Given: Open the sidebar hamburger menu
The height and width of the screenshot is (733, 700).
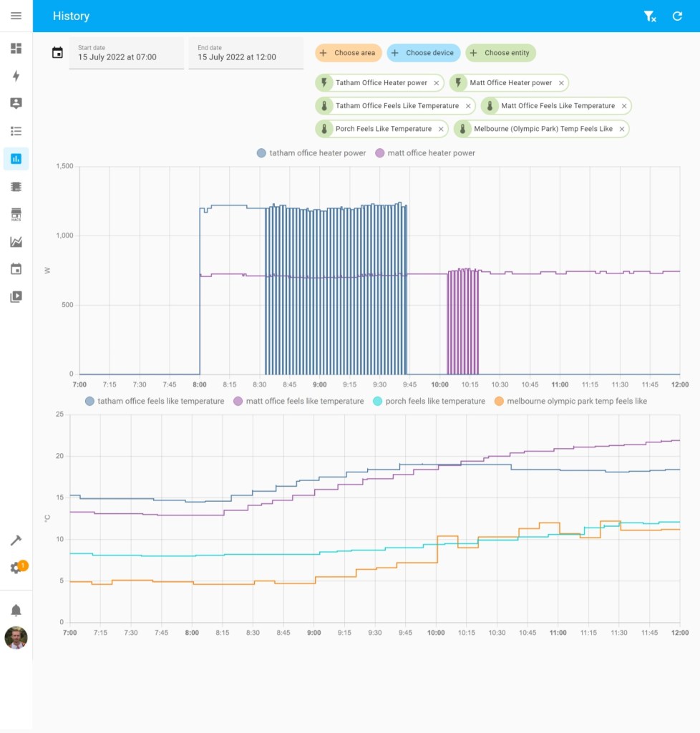Looking at the screenshot, I should point(16,16).
